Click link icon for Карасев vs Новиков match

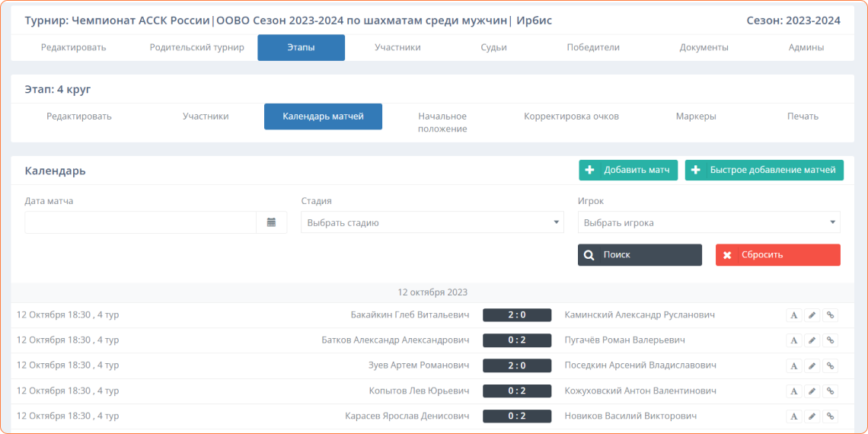[x=831, y=416]
